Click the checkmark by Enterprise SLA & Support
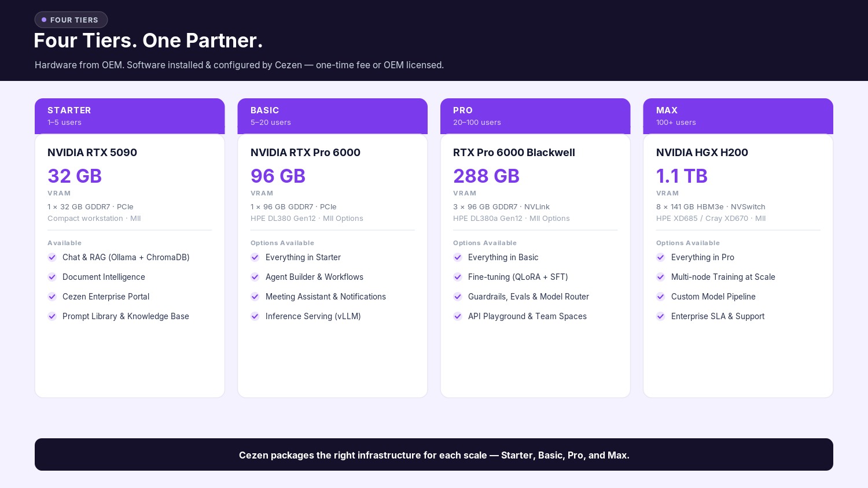The height and width of the screenshot is (488, 868). coord(661,316)
